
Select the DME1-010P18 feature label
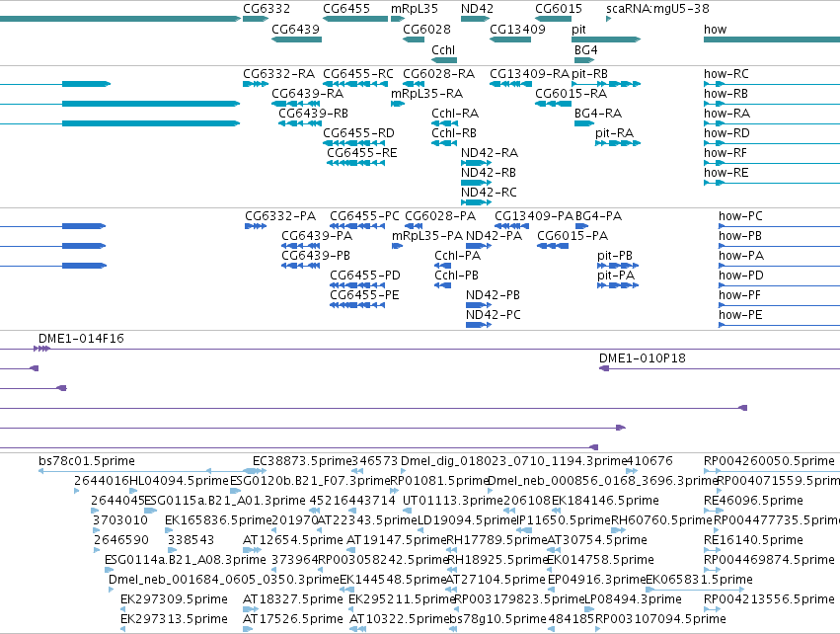(x=642, y=358)
